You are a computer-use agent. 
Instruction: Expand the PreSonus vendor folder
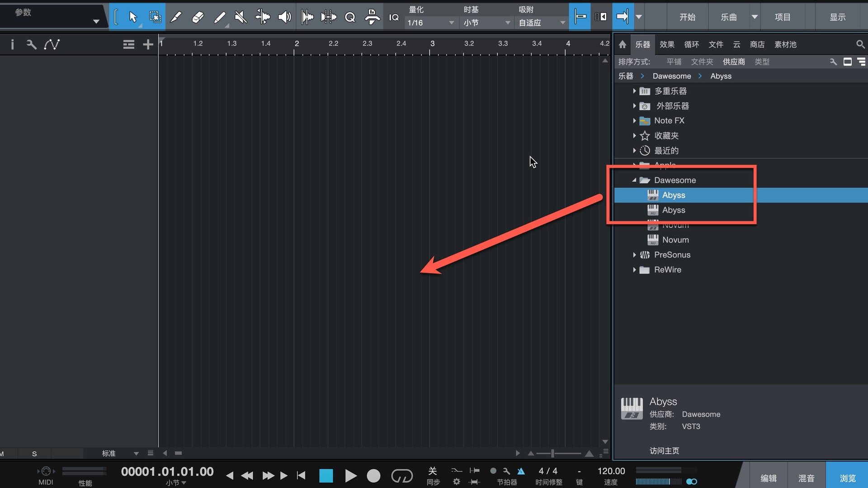634,255
